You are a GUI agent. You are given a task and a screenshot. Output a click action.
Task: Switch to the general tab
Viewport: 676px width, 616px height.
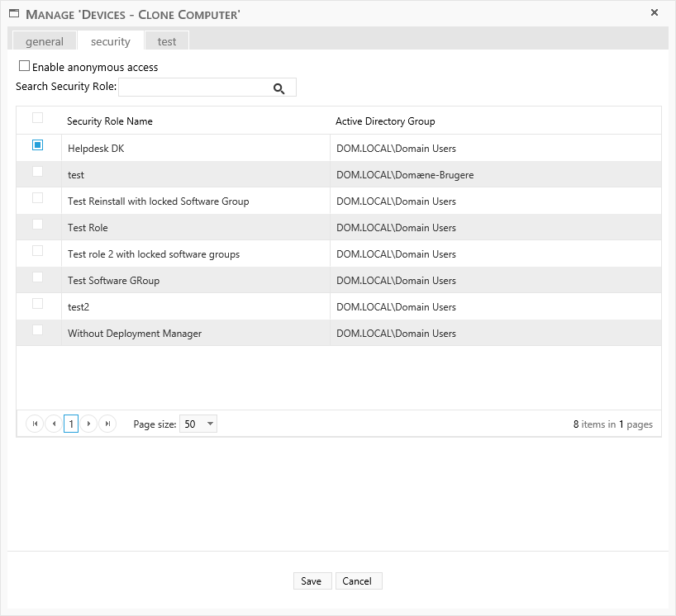point(45,41)
